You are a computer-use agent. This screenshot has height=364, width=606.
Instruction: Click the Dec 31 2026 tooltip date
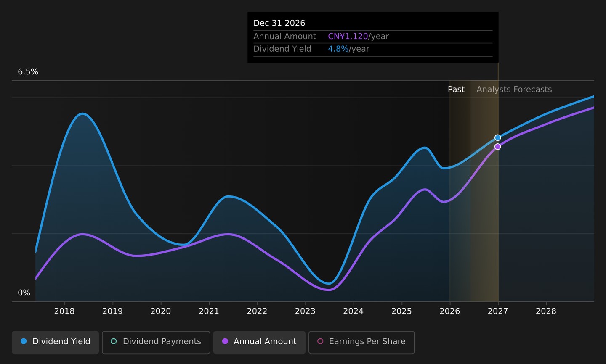279,23
